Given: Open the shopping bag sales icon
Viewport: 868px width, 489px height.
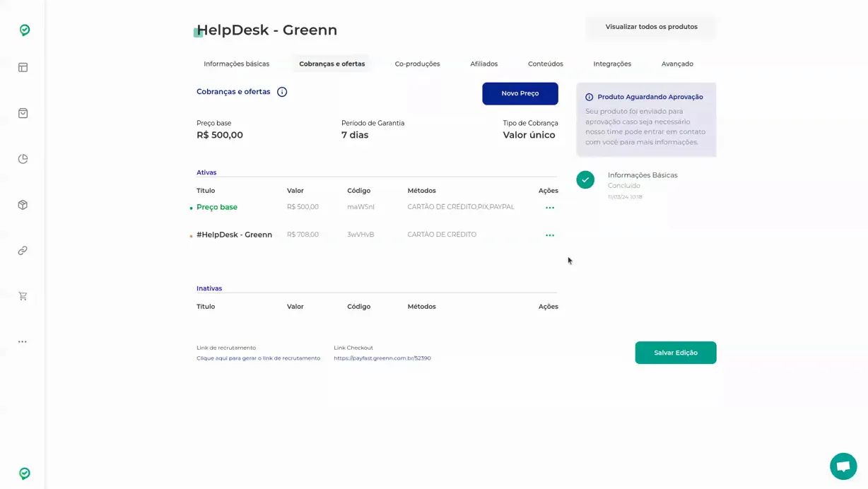Looking at the screenshot, I should point(23,113).
